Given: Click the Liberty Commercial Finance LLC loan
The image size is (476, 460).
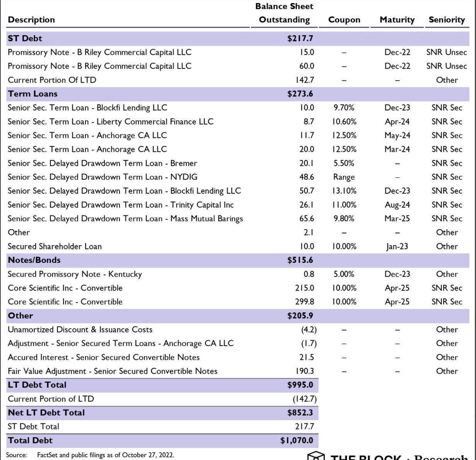Looking at the screenshot, I should click(111, 122).
